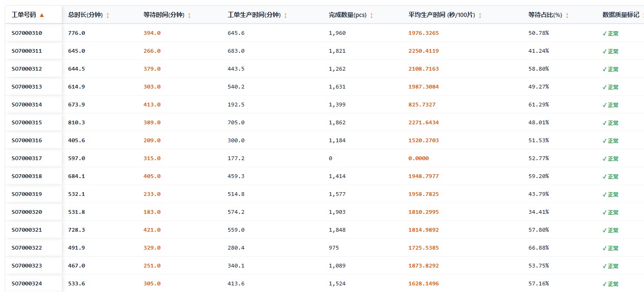The width and height of the screenshot is (644, 292).
Task: Click the average time value 1987.3084
Action: click(424, 87)
